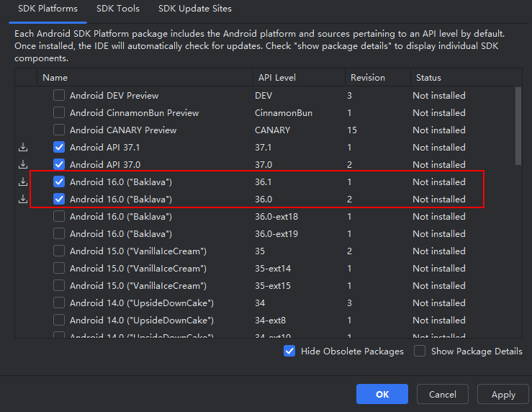The height and width of the screenshot is (412, 532).
Task: Click the 36.0-ext19 API level cell
Action: click(x=276, y=234)
